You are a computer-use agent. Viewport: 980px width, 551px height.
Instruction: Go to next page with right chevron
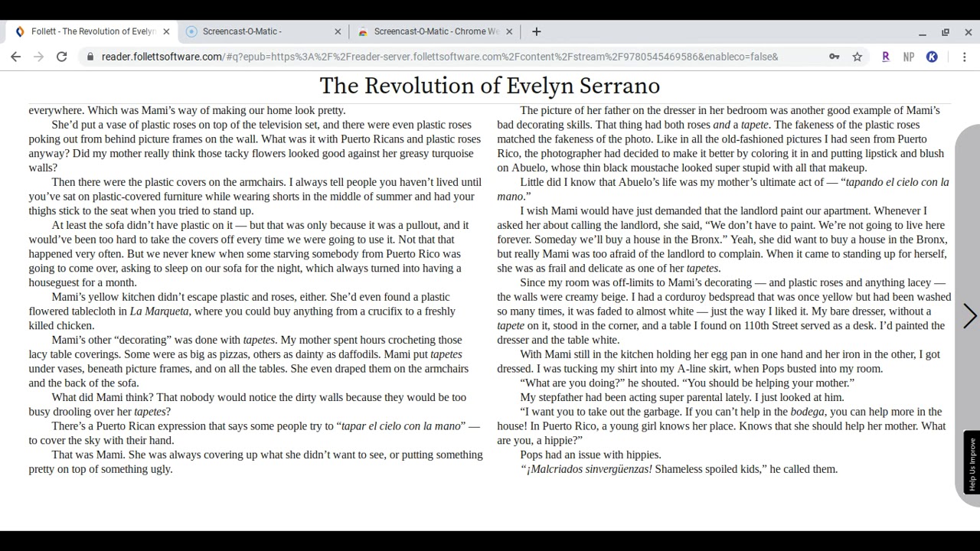(969, 316)
